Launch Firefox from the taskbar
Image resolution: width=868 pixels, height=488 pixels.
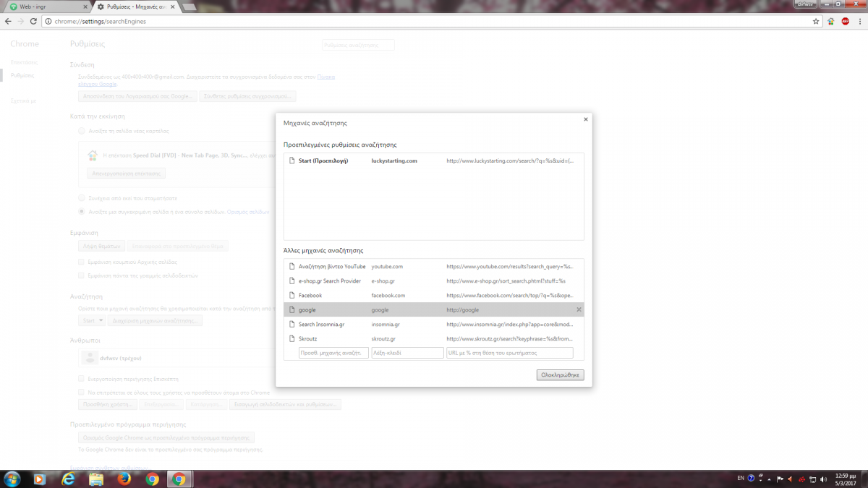[x=124, y=479]
